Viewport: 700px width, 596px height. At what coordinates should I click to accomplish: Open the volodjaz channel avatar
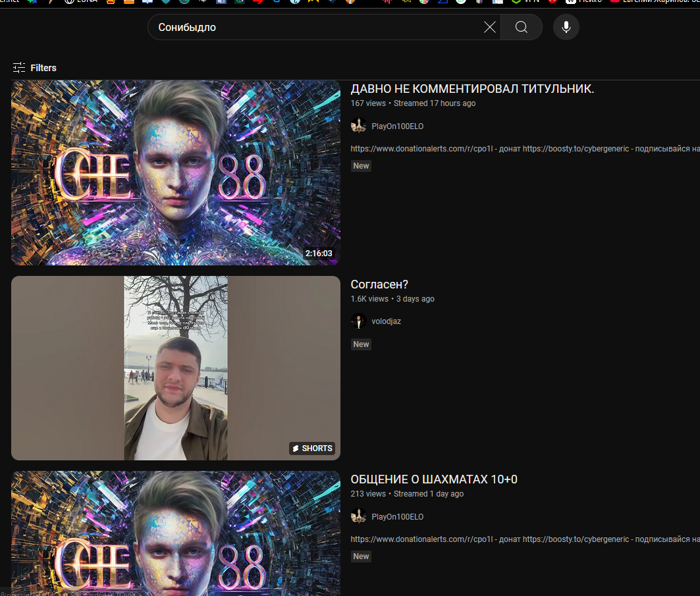tap(358, 321)
